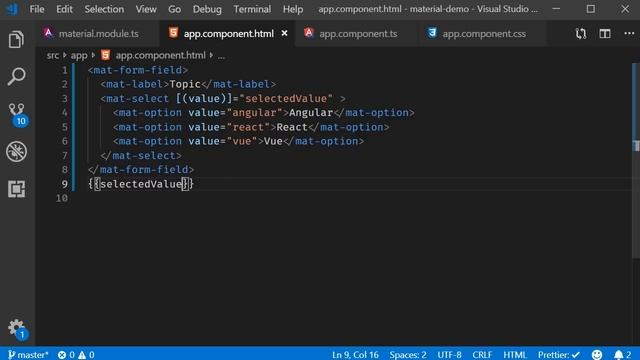Click the "react" value string
The width and height of the screenshot is (640, 360).
[248, 127]
